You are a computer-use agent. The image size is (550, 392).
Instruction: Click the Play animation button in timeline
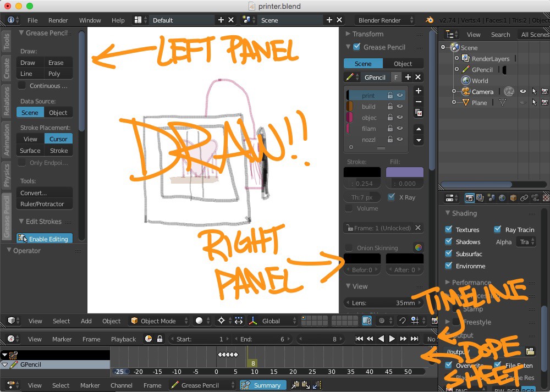[x=392, y=339]
